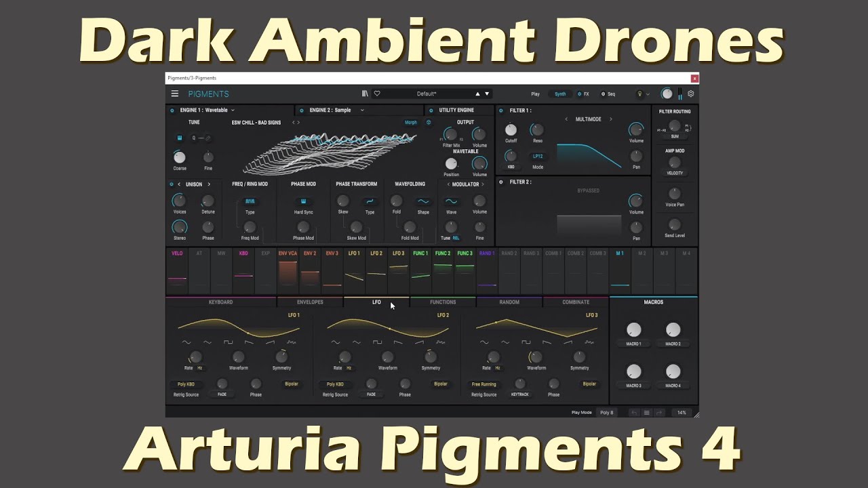Image resolution: width=868 pixels, height=488 pixels.
Task: Open the Default* preset name dropdown
Action: click(427, 94)
